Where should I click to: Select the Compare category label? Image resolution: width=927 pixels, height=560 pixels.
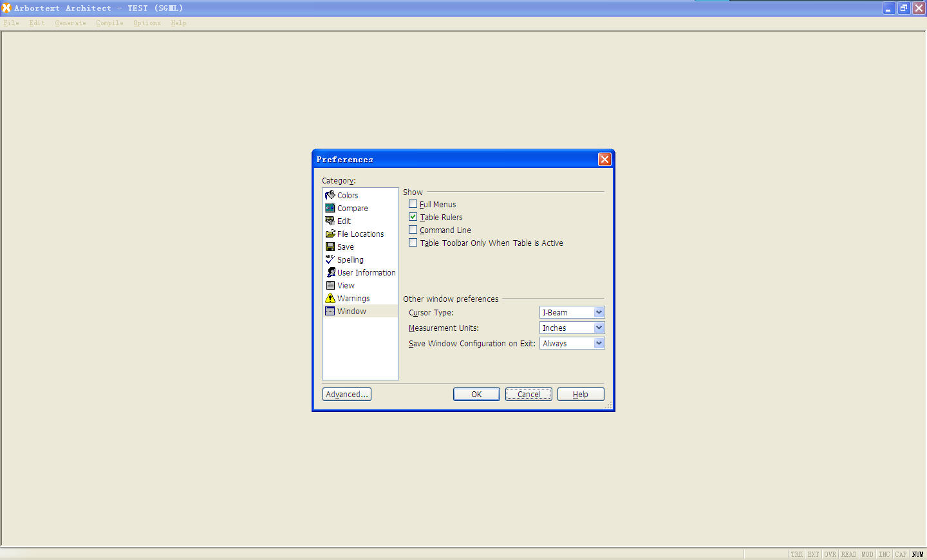pos(353,208)
